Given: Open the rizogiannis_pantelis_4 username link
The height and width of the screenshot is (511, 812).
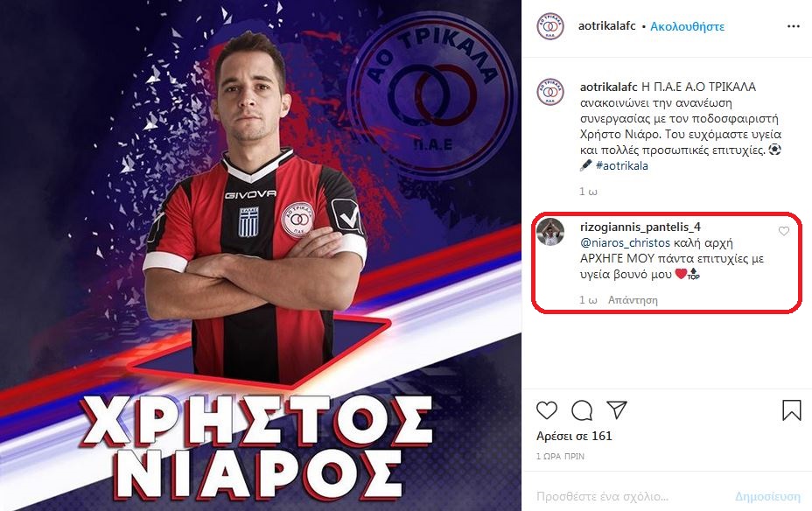Looking at the screenshot, I should pyautogui.click(x=640, y=227).
